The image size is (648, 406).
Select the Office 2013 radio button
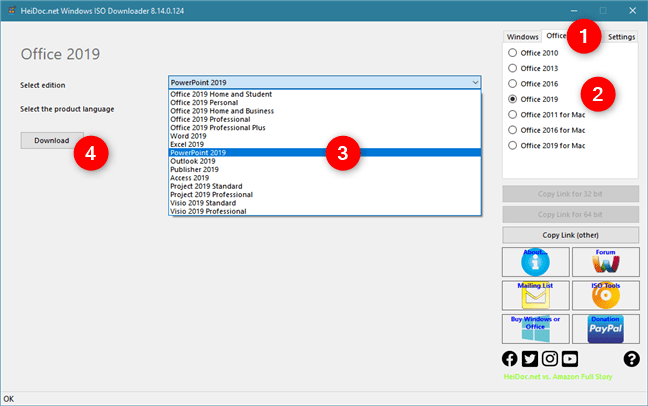click(512, 68)
